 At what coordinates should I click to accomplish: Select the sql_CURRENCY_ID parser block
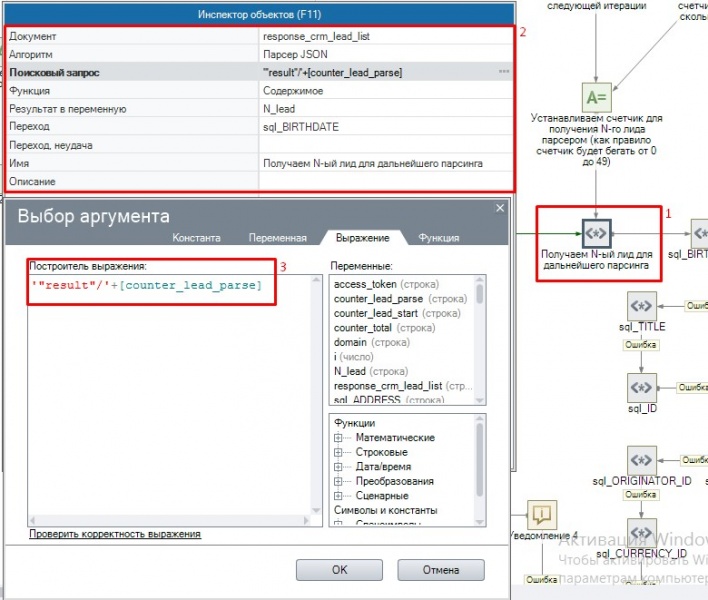click(x=641, y=533)
